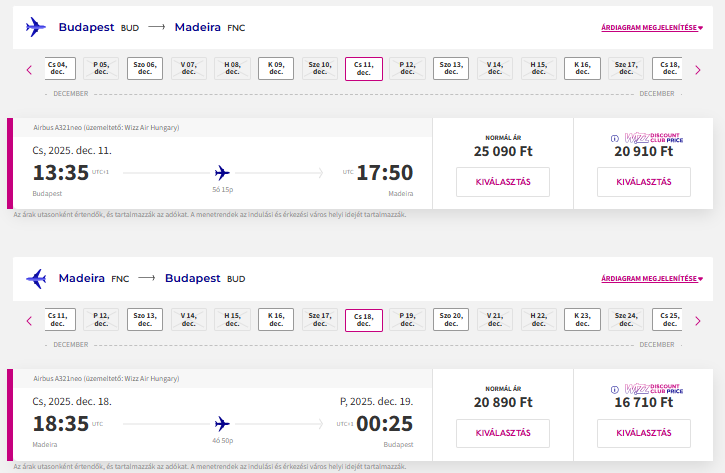
Task: Open info icon beside outbound Discount Club price
Action: (x=614, y=138)
